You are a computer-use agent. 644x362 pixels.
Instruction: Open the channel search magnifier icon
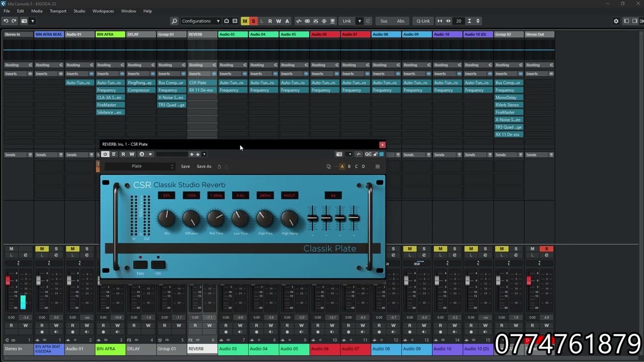[x=175, y=21]
